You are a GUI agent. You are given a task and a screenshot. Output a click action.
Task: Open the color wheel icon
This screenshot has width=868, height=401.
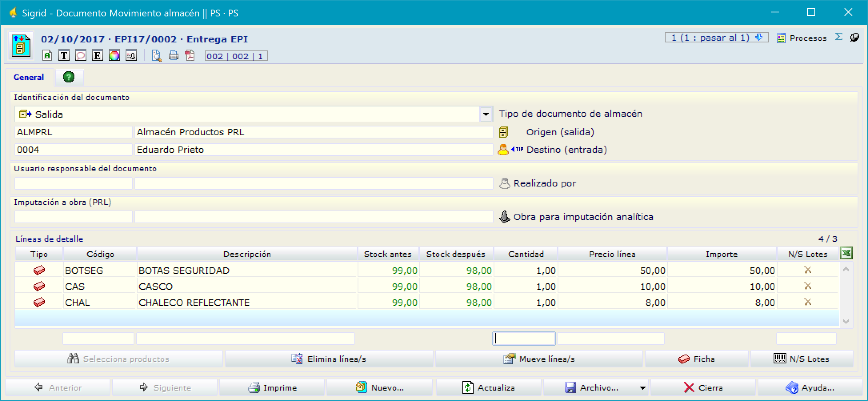tap(114, 55)
